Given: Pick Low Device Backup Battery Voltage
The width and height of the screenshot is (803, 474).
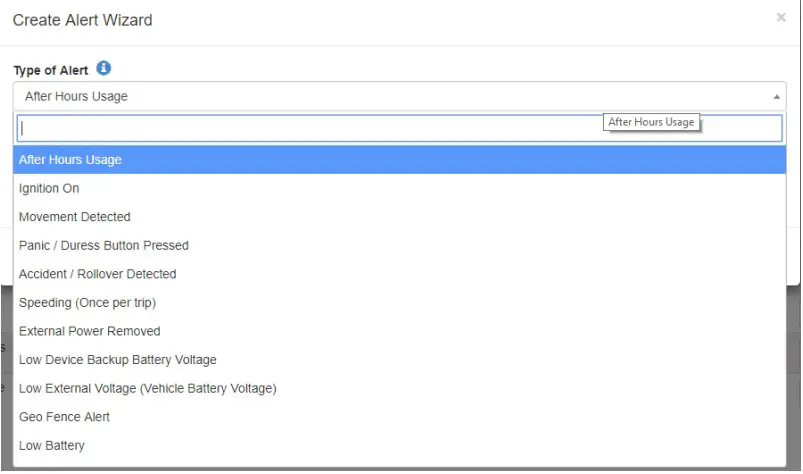Looking at the screenshot, I should (118, 359).
